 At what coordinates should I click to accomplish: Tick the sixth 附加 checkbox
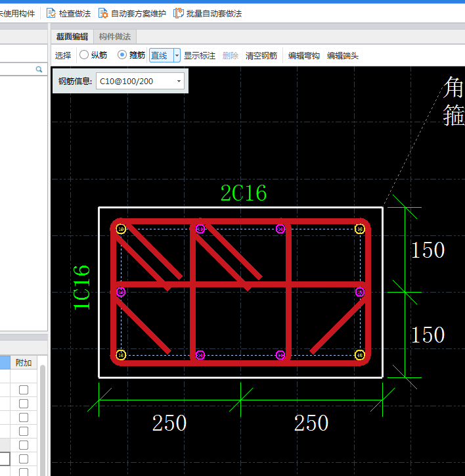[x=24, y=459]
